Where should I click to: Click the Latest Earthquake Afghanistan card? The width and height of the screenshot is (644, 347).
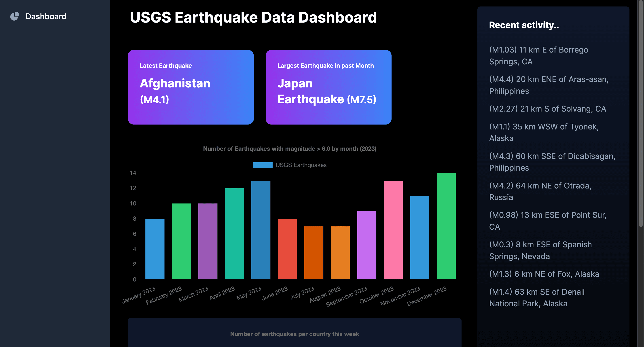[191, 87]
